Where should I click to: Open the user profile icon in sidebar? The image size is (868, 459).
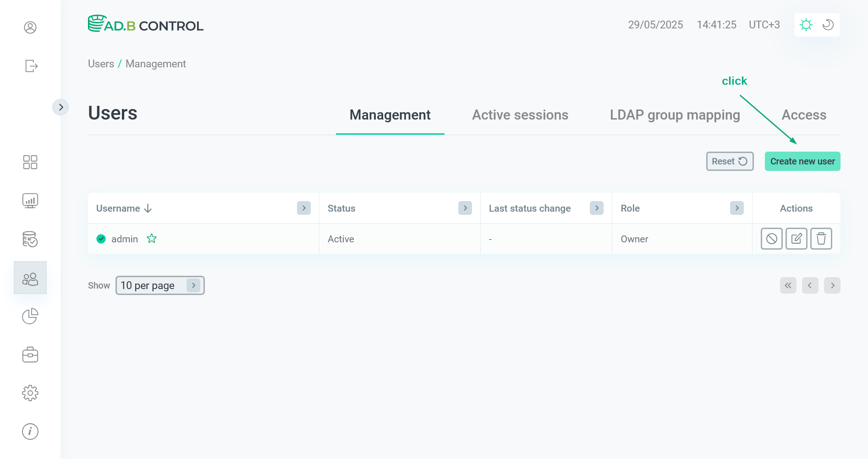tap(30, 27)
